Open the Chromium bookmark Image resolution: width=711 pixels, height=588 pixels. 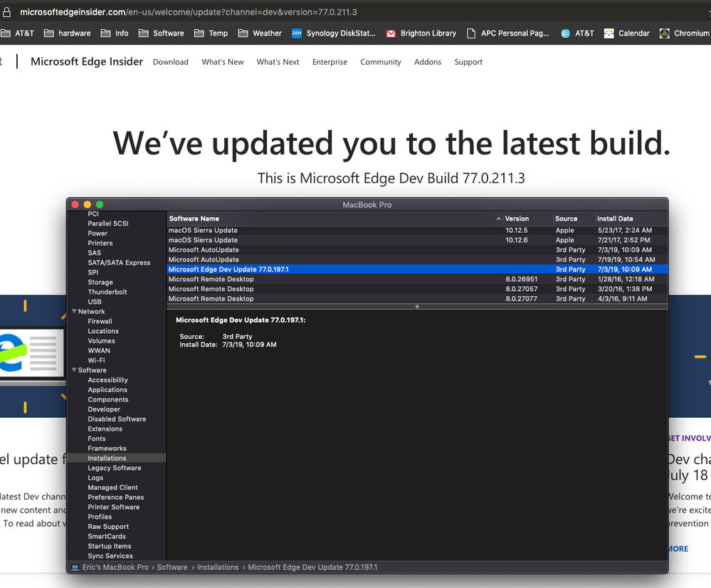[x=685, y=33]
